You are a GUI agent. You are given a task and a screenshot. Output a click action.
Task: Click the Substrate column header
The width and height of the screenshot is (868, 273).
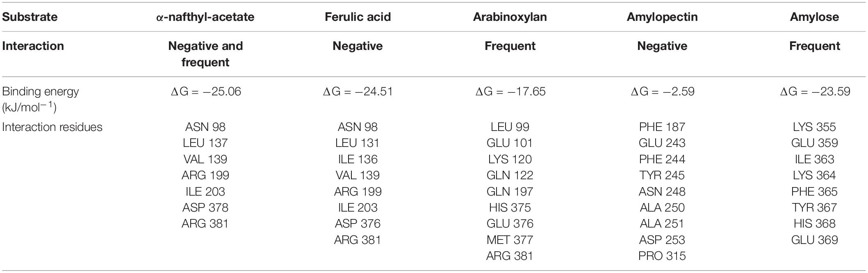[30, 17]
